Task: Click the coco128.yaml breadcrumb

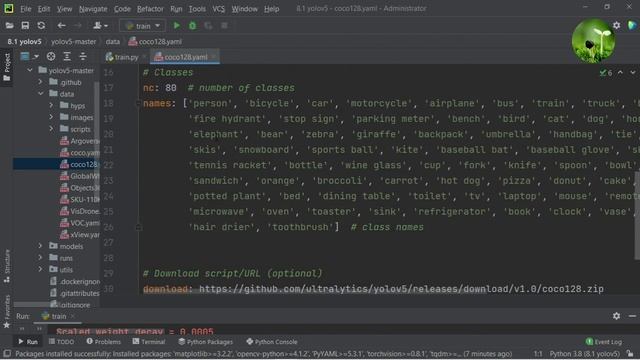Action: click(156, 42)
